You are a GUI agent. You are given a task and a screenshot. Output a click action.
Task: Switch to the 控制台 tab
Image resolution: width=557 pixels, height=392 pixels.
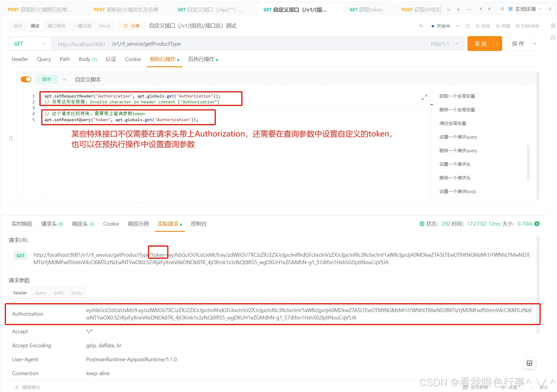tap(198, 224)
